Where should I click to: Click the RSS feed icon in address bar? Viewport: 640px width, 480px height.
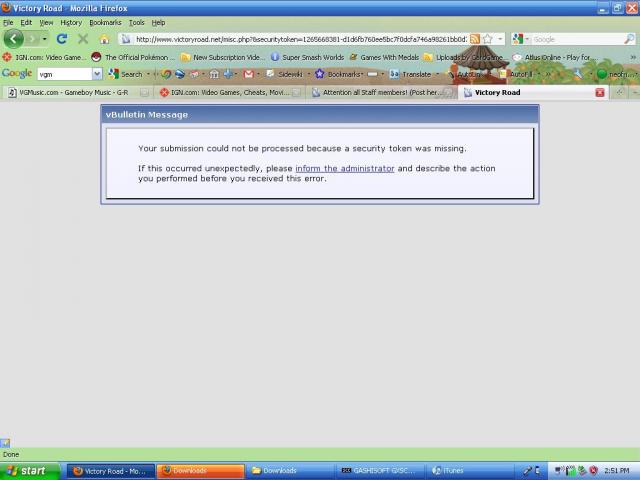click(475, 39)
